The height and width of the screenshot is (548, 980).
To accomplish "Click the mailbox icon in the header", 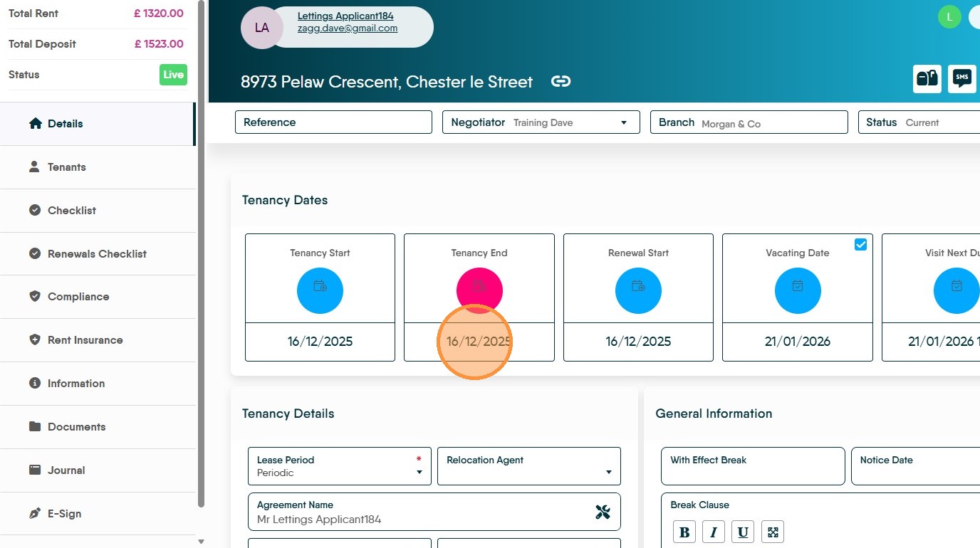I will (x=927, y=79).
